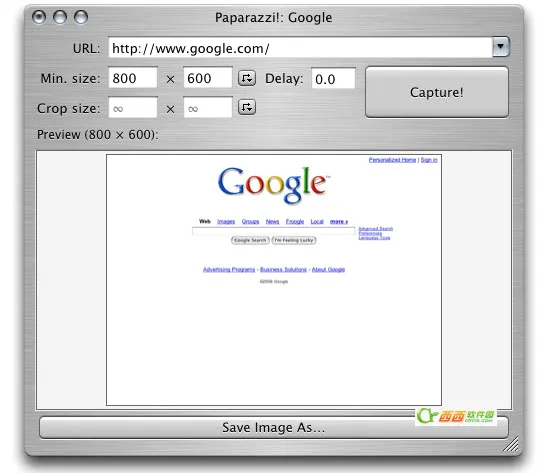Click the Save Image As... button
The width and height of the screenshot is (552, 473).
tap(274, 427)
